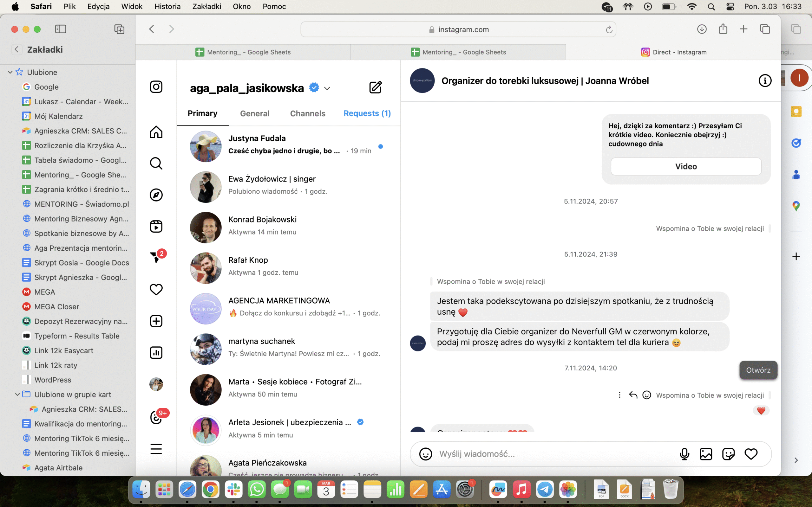Open the sticker picker icon
The width and height of the screenshot is (812, 507).
coord(728,454)
